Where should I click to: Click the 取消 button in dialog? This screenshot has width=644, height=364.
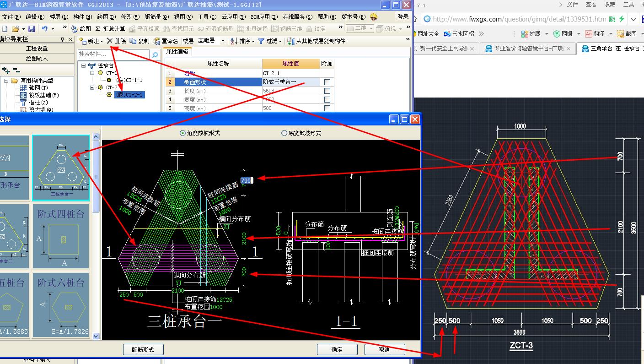[385, 349]
